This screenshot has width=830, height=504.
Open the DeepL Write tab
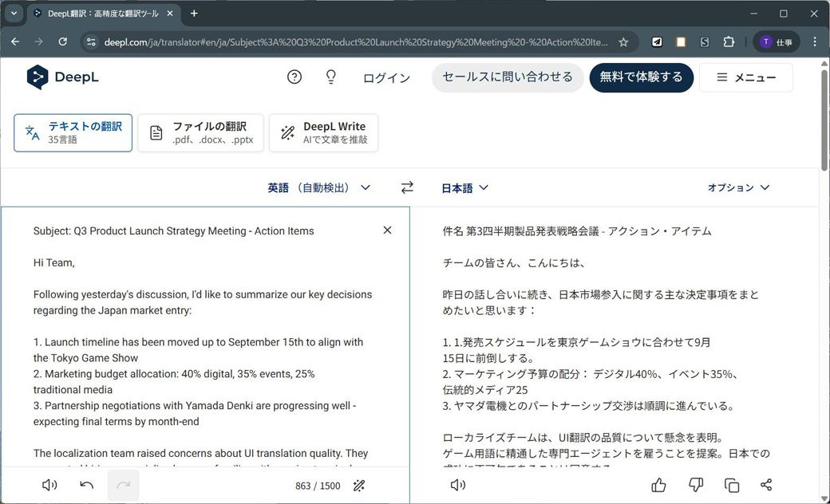[x=323, y=132]
